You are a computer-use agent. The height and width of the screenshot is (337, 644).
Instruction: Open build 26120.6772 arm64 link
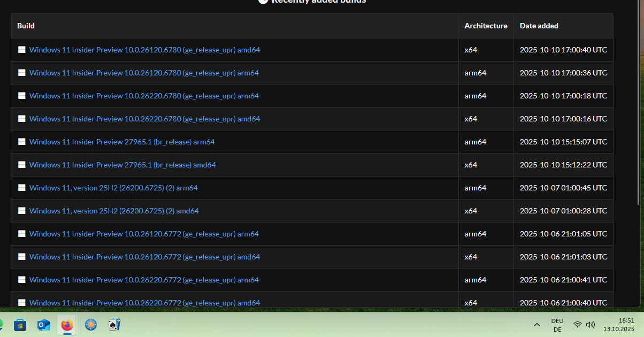(144, 234)
